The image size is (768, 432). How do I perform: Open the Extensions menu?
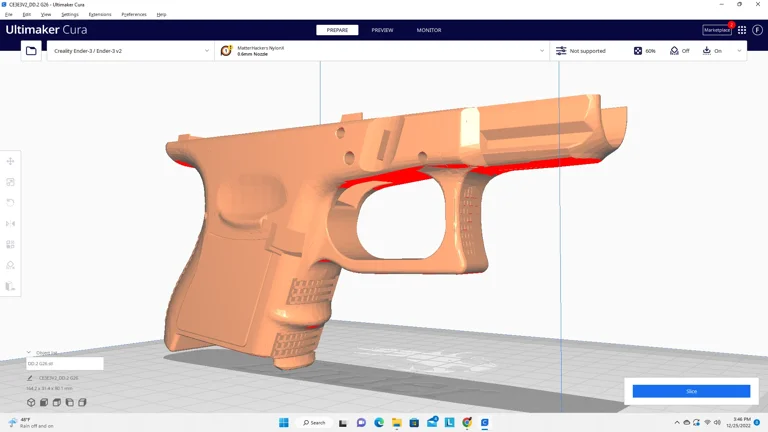100,15
